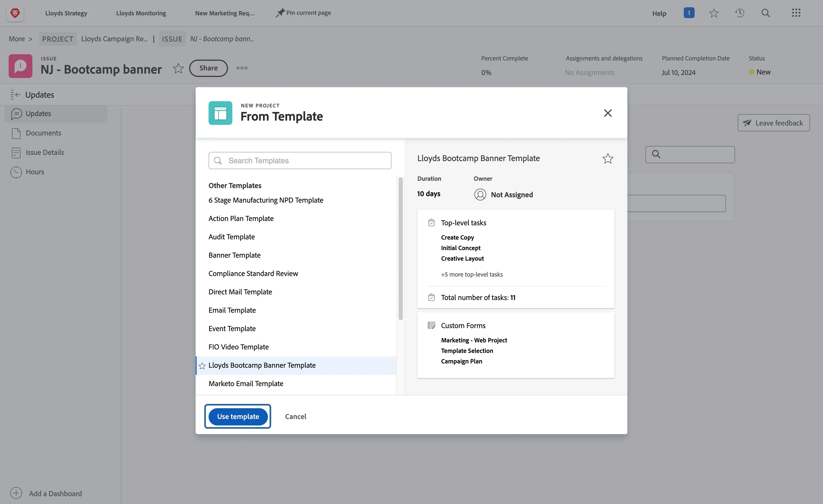Close the From Template dialog
823x504 pixels.
pos(608,113)
